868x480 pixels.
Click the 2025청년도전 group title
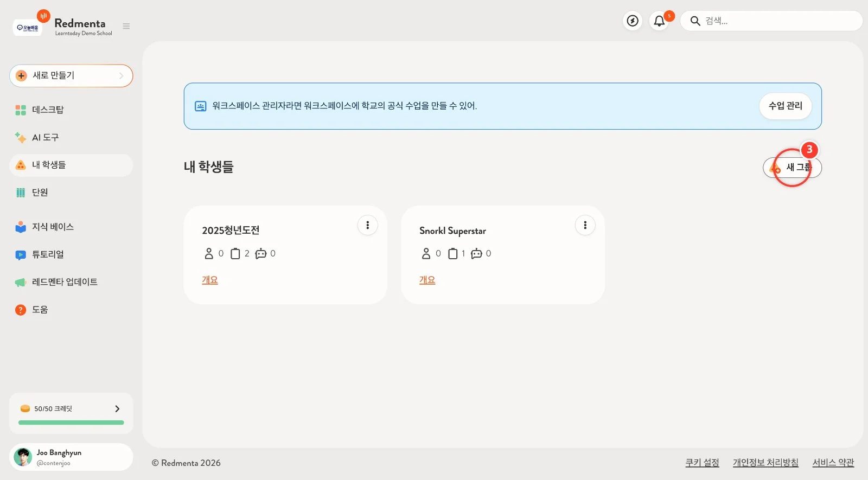click(231, 231)
